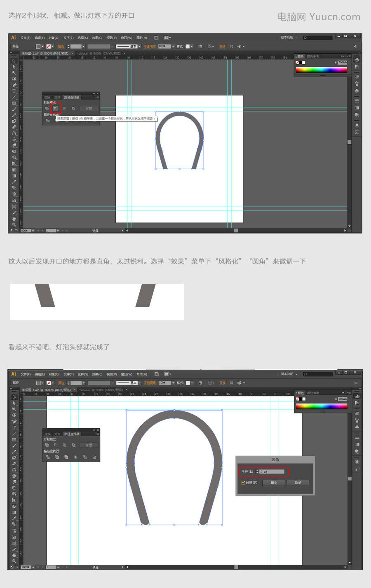Image resolution: width=371 pixels, height=588 pixels.
Task: Toggle the 预览(P) checkbox in 圆角 dialog
Action: pyautogui.click(x=243, y=483)
